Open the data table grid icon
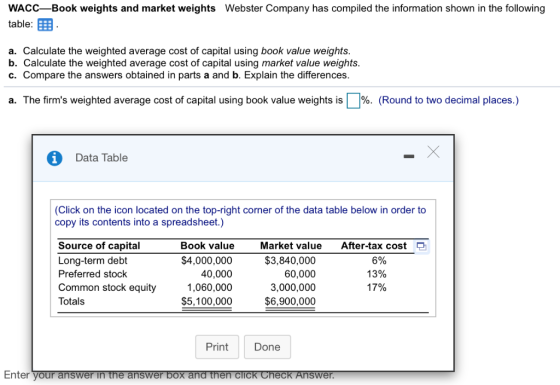 [45, 25]
